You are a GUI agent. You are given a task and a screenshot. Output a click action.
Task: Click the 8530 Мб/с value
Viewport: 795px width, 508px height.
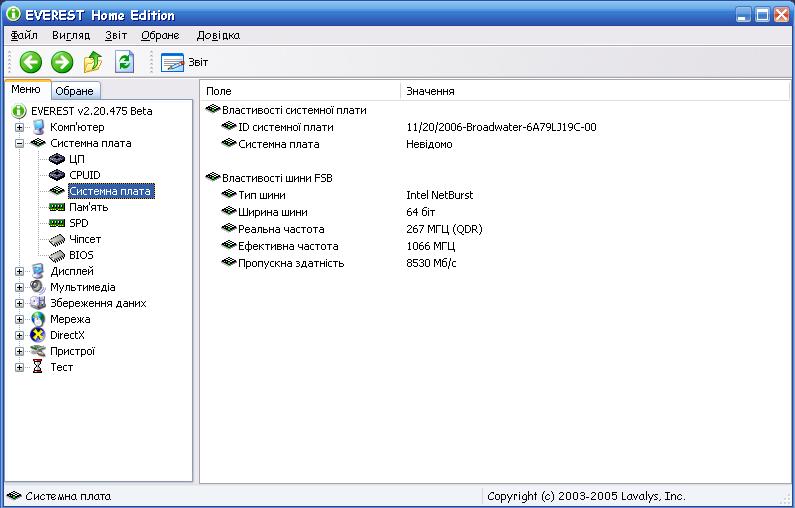(x=431, y=263)
